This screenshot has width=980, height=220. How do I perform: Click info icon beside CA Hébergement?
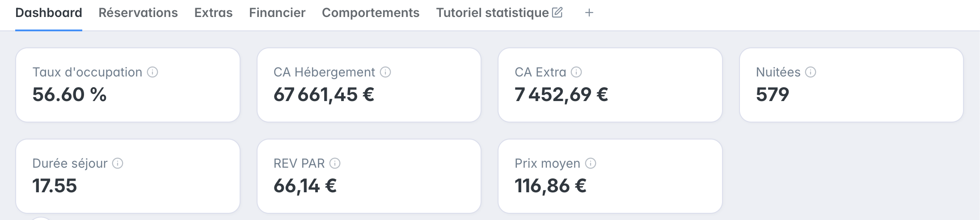click(x=385, y=72)
